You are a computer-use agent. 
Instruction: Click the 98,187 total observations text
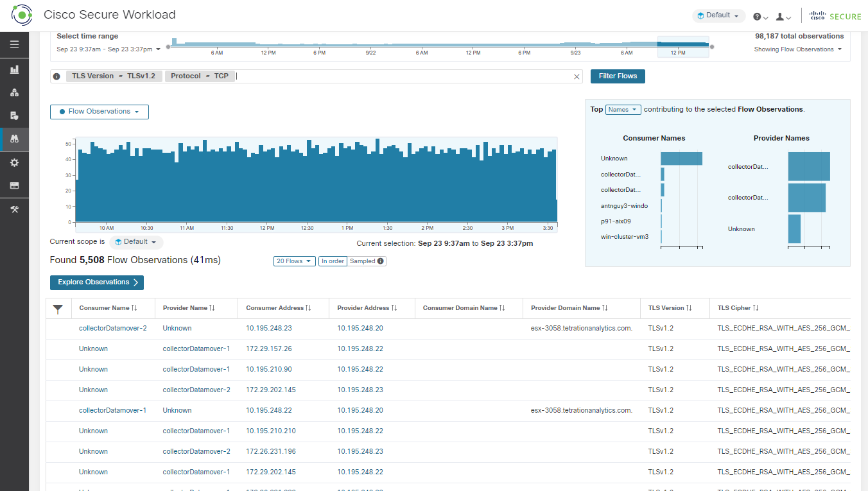click(799, 36)
